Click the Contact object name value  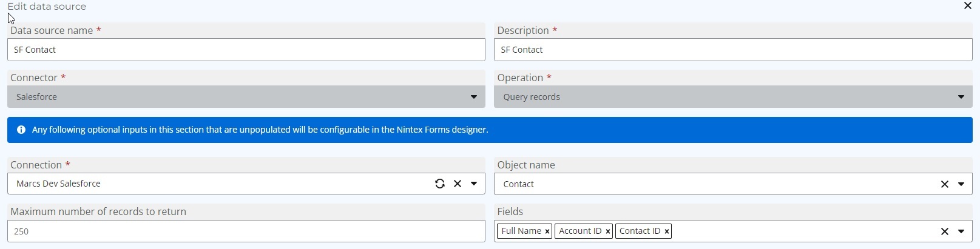(x=519, y=184)
